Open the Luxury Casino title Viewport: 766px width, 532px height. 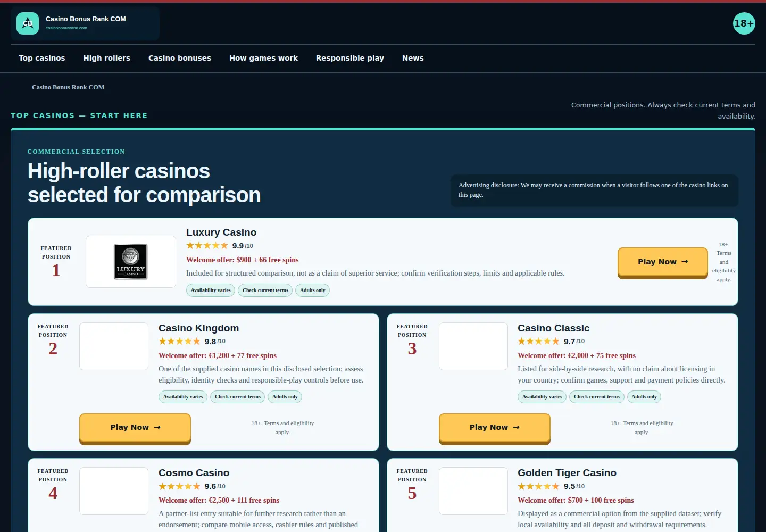(221, 232)
